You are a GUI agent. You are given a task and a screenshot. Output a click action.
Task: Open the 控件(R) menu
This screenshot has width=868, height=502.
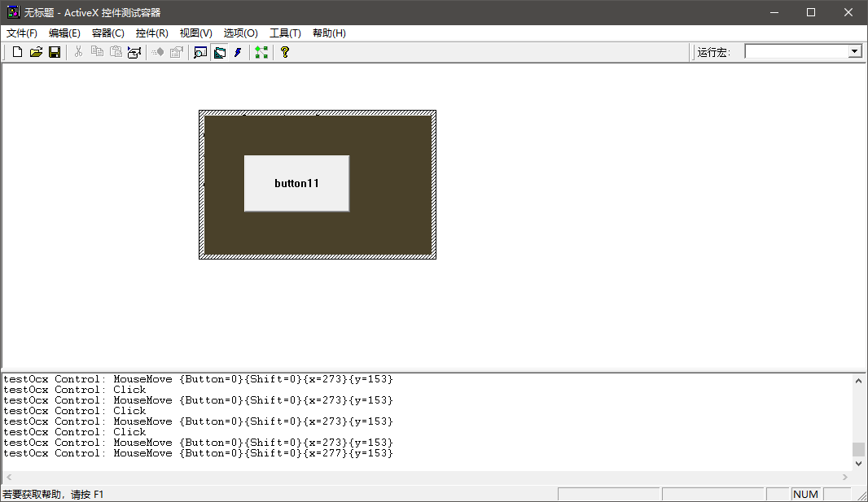tap(151, 33)
